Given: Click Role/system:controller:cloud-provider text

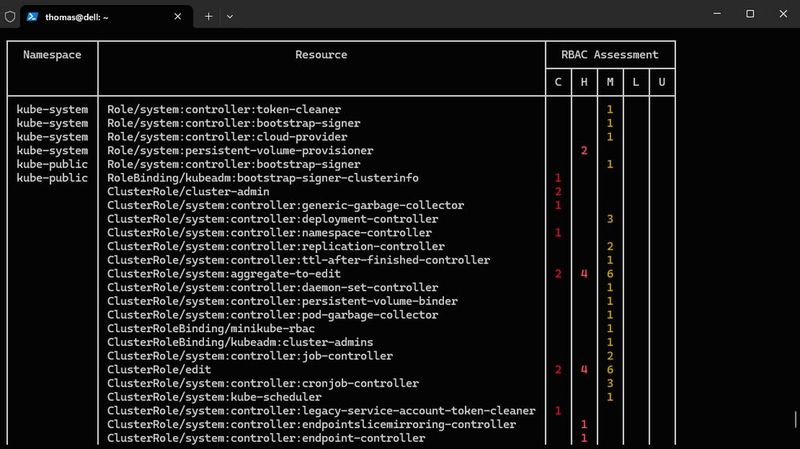Looking at the screenshot, I should coord(227,137).
